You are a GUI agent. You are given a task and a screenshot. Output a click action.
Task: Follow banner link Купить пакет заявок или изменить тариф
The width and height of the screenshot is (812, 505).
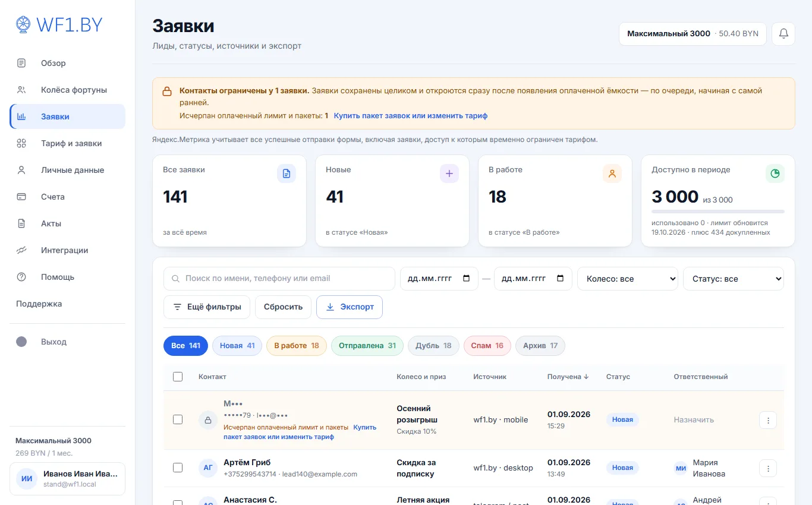[411, 116]
